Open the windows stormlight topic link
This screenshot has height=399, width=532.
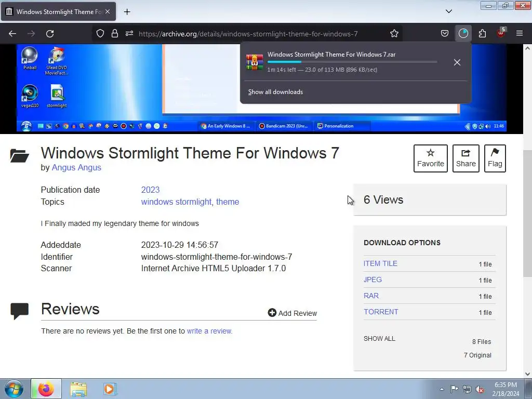(176, 202)
